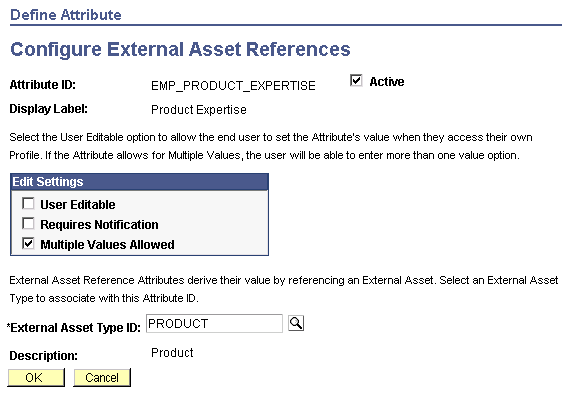Tick the Requires Notification checkbox
This screenshot has width=568, height=396.
click(x=28, y=224)
